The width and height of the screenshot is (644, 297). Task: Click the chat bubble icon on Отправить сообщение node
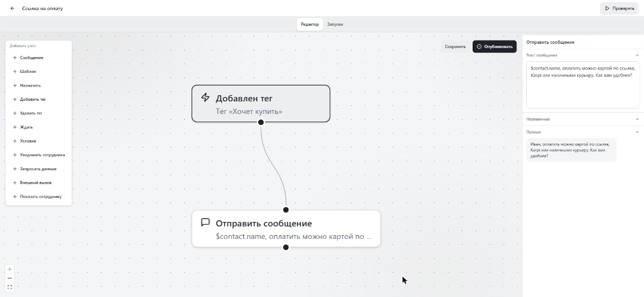coord(205,222)
